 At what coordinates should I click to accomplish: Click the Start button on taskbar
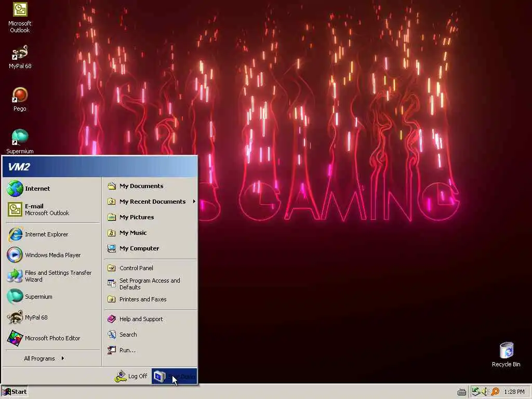(x=14, y=392)
